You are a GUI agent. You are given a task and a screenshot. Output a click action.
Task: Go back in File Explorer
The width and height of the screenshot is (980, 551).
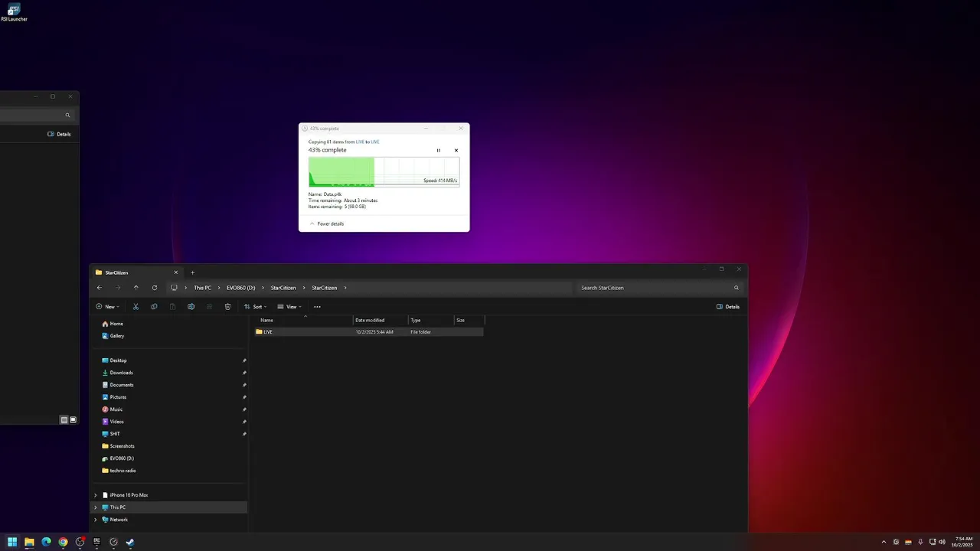[99, 288]
